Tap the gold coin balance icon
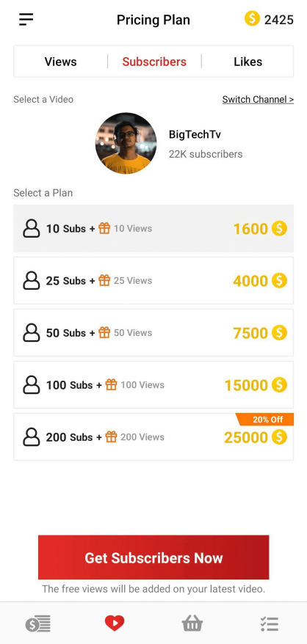The height and width of the screenshot is (644, 307). pos(252,18)
